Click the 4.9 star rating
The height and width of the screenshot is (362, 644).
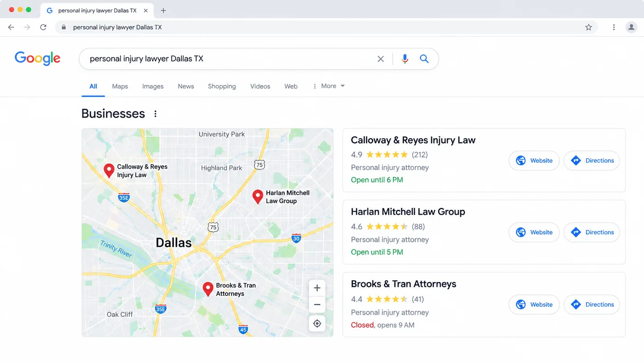coord(379,154)
